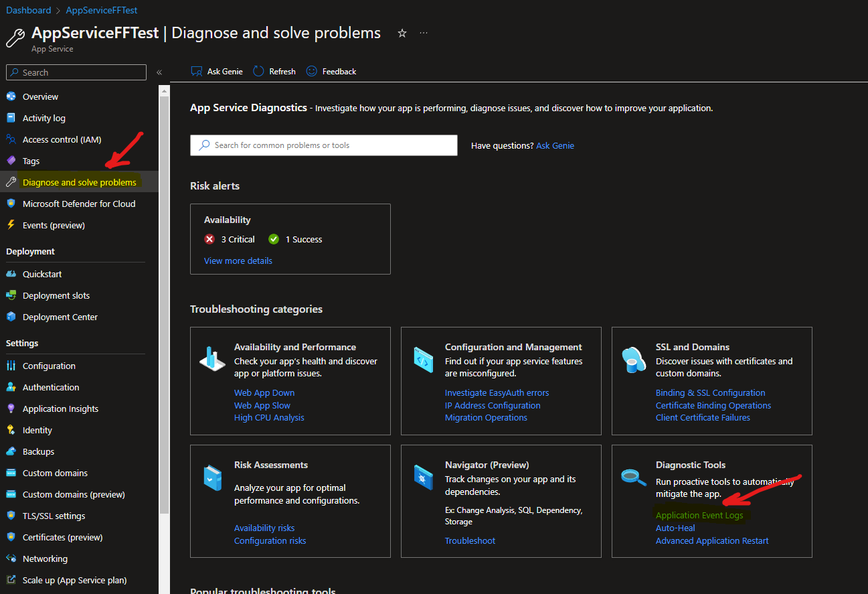The height and width of the screenshot is (594, 868).
Task: Open View more details for Availability
Action: coord(238,261)
